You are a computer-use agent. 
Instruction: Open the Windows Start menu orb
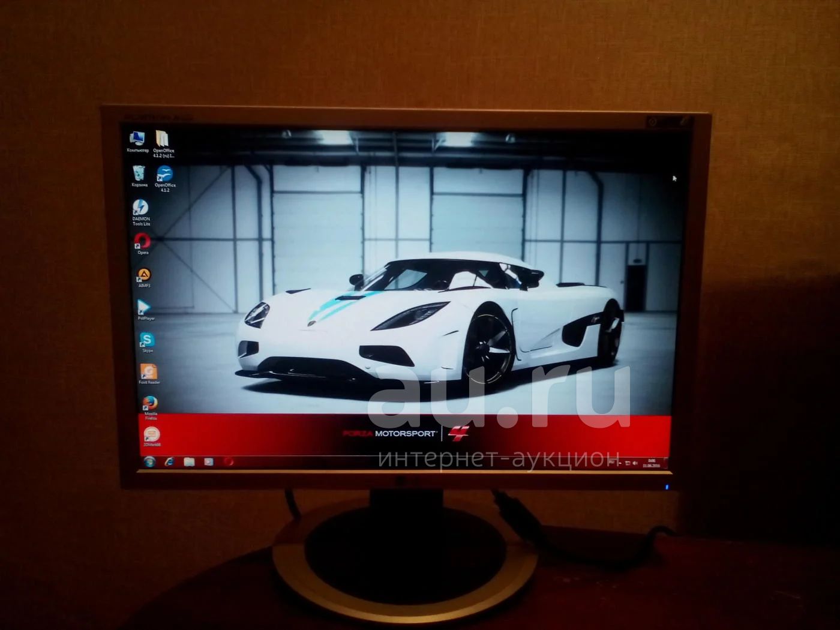pos(149,461)
